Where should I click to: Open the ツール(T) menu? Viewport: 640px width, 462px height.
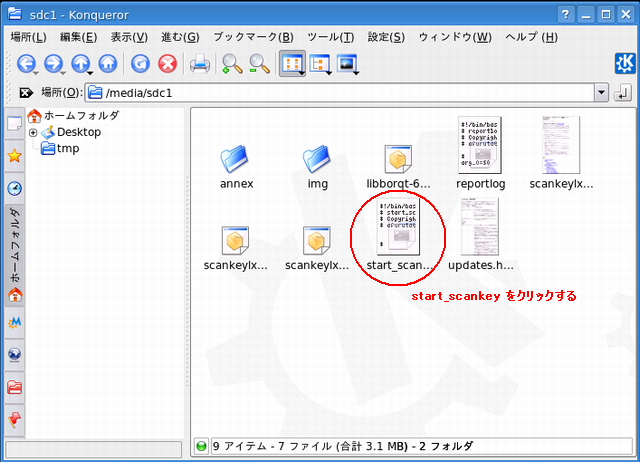[x=331, y=37]
